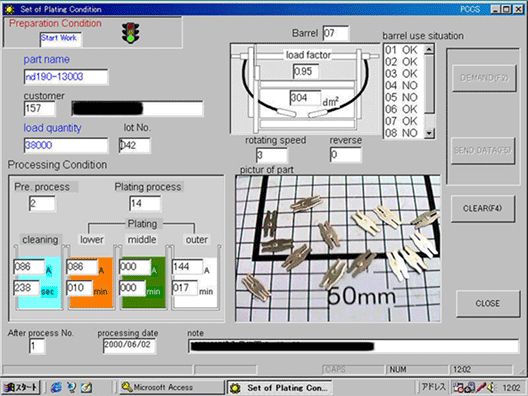This screenshot has width=528, height=396.
Task: Click the red pen tray icon
Action: pos(480,388)
